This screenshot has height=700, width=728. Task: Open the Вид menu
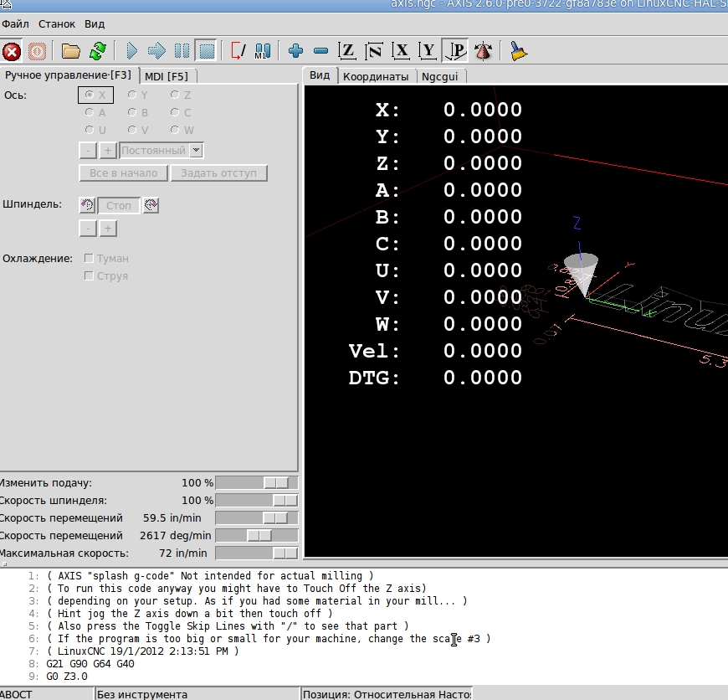click(95, 23)
